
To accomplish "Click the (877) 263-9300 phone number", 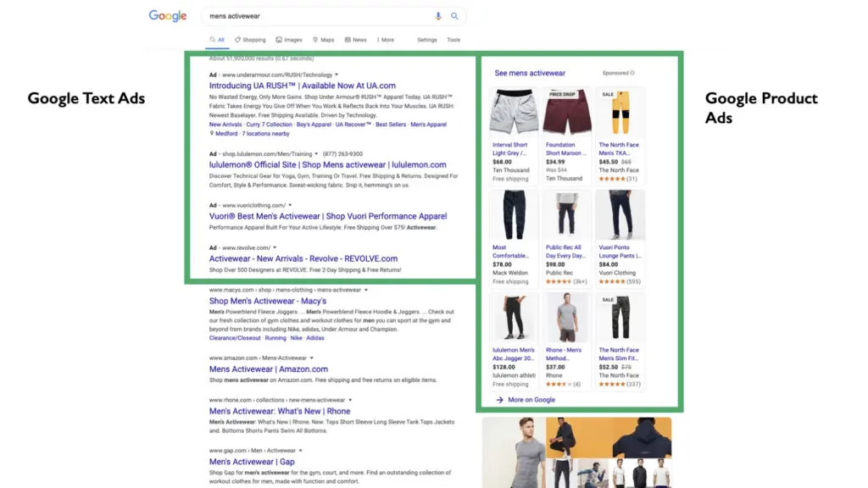I will (342, 154).
